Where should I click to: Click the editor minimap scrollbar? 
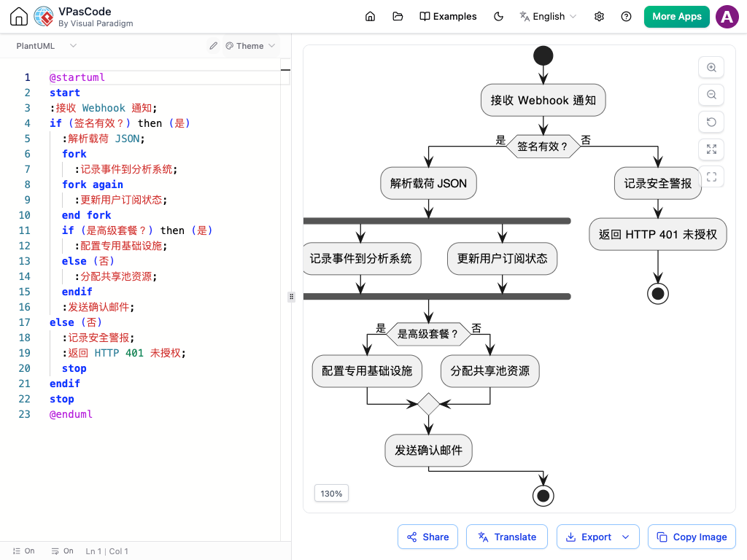(x=285, y=300)
